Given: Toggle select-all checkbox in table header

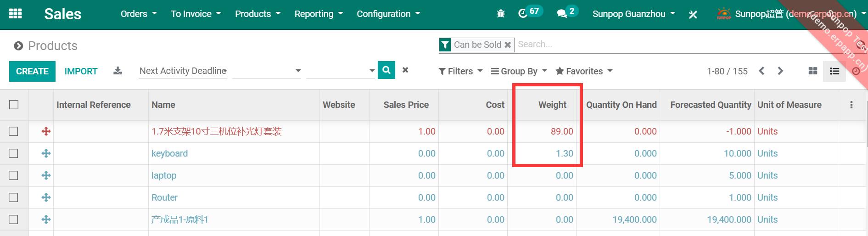Looking at the screenshot, I should (14, 105).
